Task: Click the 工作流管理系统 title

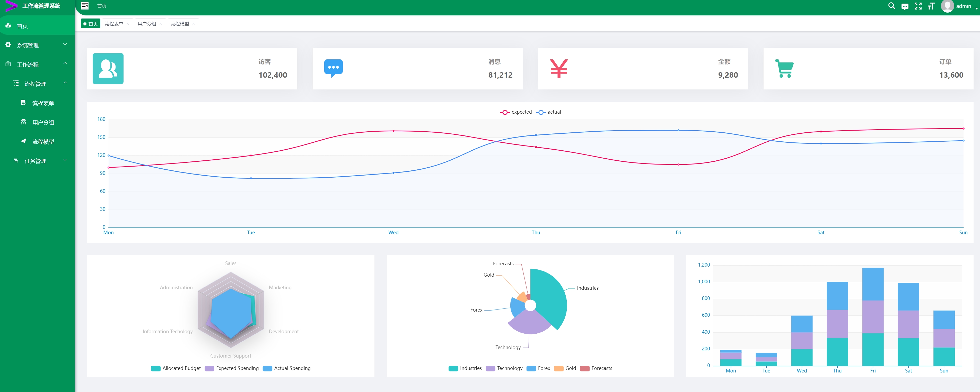Action: coord(41,6)
